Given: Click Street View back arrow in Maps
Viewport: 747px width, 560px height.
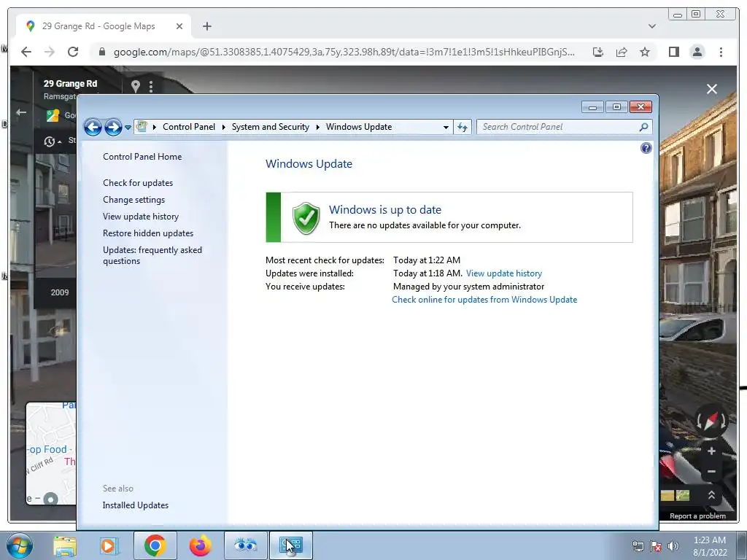Looking at the screenshot, I should 21,112.
